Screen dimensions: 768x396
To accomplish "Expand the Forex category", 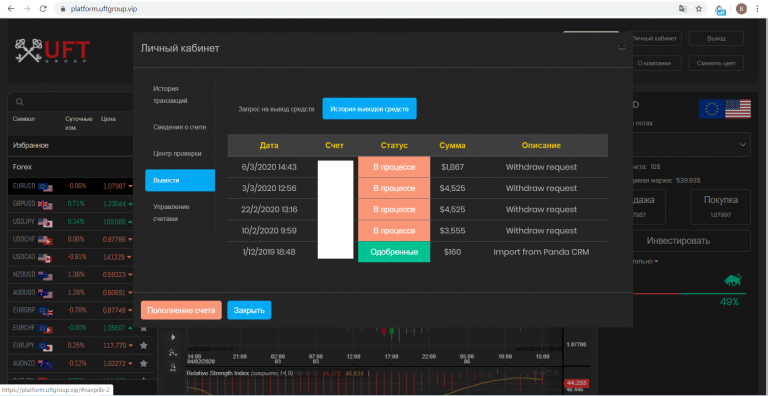I will (71, 167).
